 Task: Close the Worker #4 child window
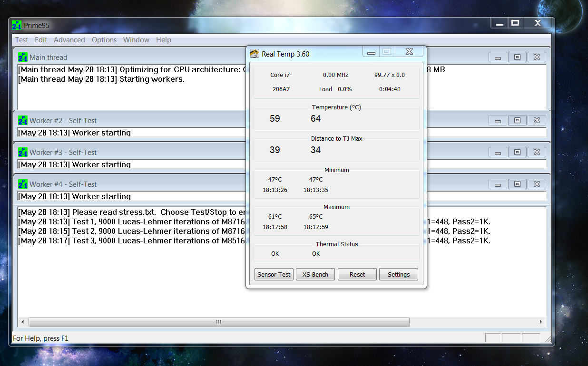coord(537,184)
